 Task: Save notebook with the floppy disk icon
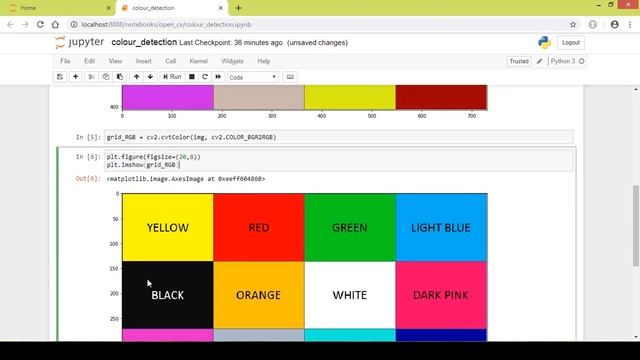[60, 77]
